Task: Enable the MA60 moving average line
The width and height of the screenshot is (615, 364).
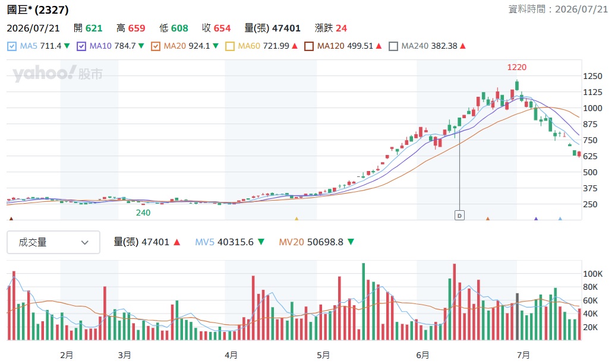Action: tap(230, 46)
